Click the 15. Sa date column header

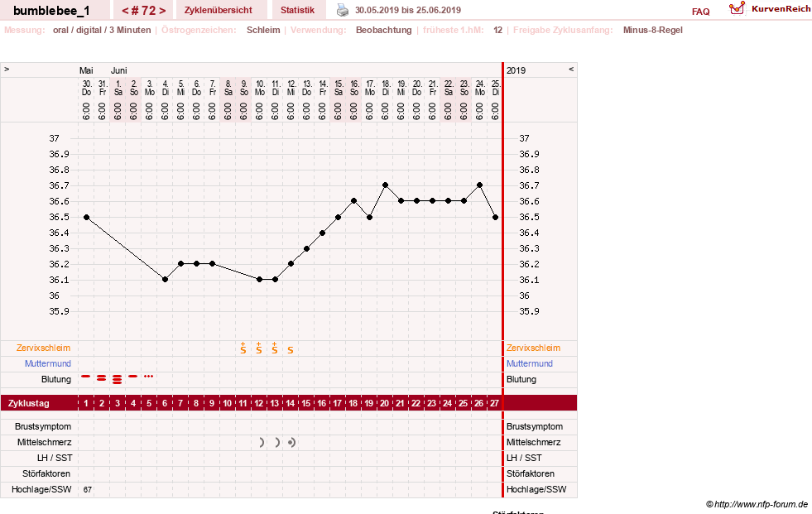tap(339, 88)
